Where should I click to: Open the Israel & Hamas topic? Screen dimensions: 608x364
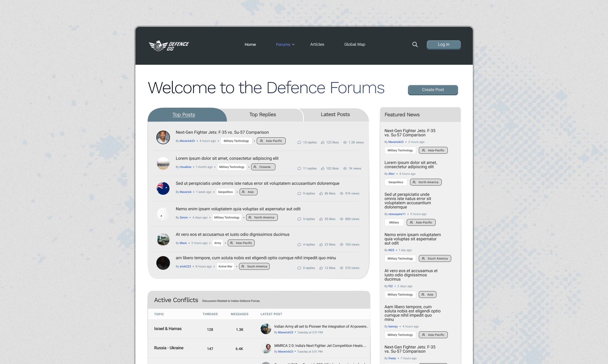click(168, 329)
